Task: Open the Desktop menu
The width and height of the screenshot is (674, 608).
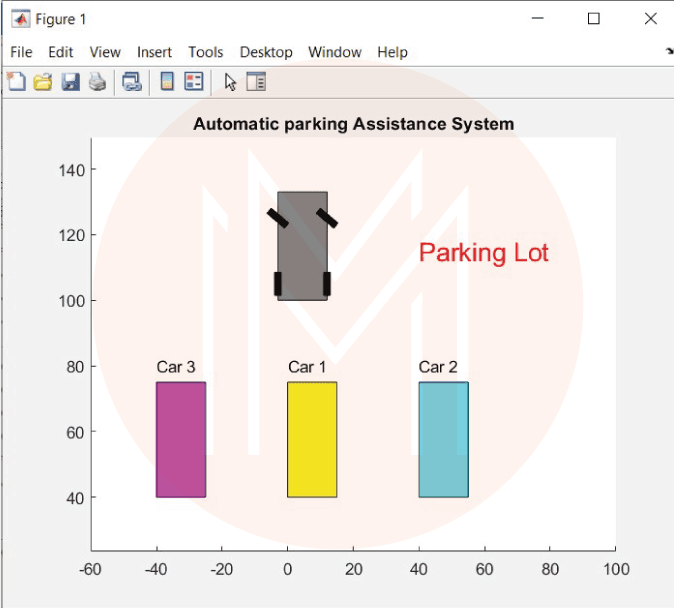Action: (x=266, y=52)
